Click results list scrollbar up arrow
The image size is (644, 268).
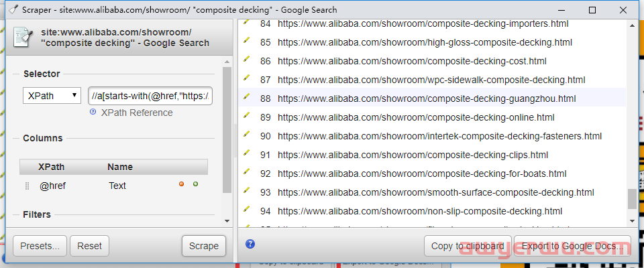[x=633, y=25]
